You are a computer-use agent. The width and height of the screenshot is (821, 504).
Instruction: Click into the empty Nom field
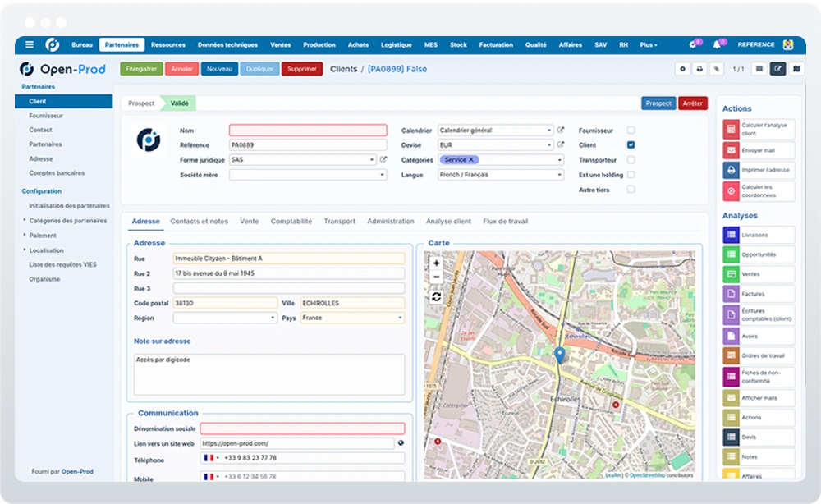[308, 131]
